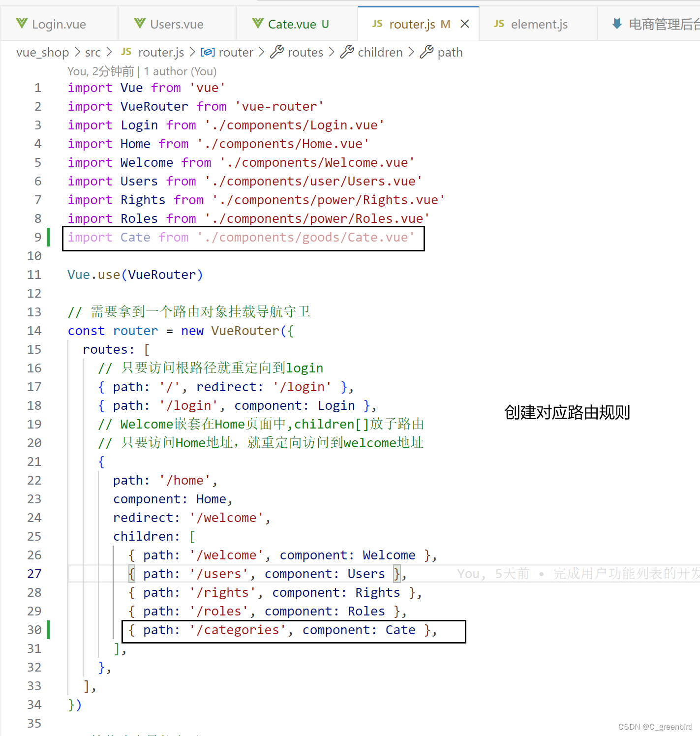Click './components/power/Rights.vue' import path
Screen dimensions: 700x736
coord(329,200)
